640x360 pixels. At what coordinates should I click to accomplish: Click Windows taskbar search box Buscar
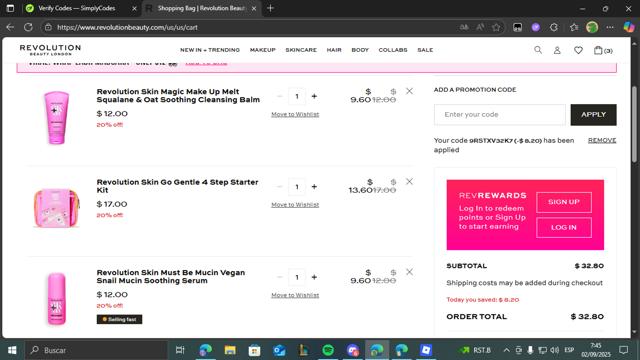96,350
